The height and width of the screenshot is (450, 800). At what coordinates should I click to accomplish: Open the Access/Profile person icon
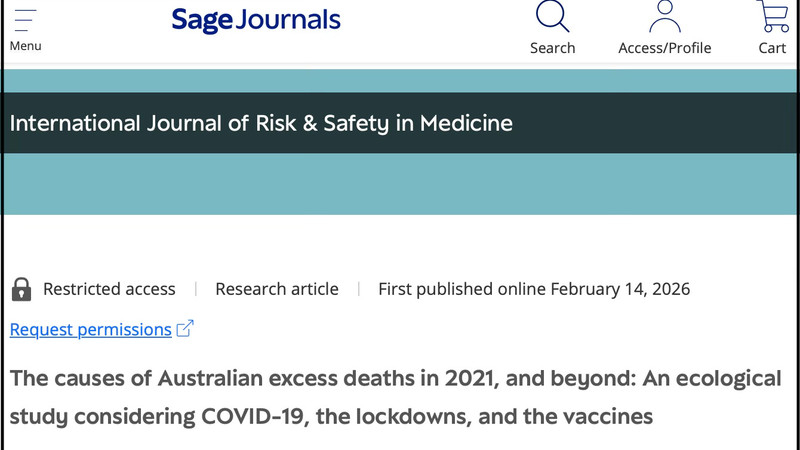(664, 17)
